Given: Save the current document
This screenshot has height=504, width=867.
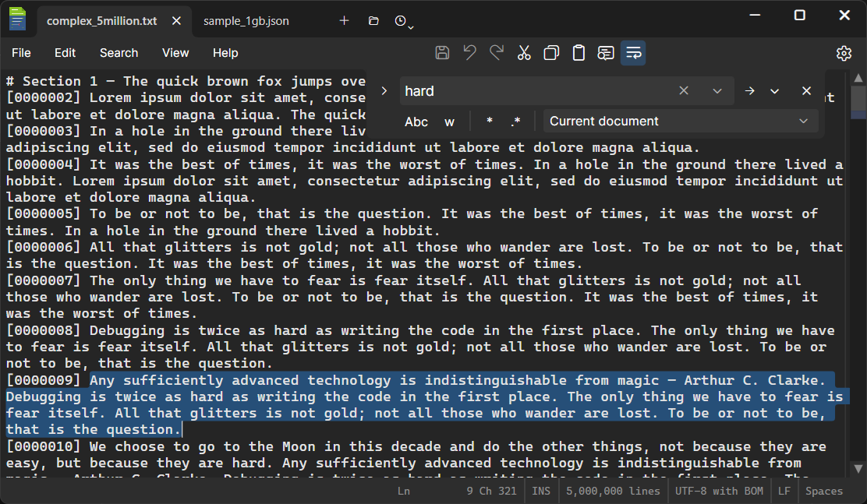Looking at the screenshot, I should [x=442, y=52].
